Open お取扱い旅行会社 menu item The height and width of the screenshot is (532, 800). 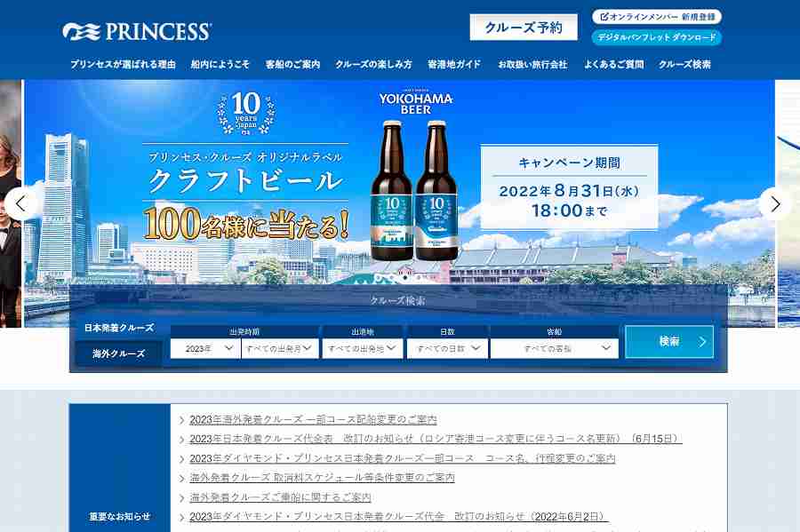pyautogui.click(x=532, y=64)
